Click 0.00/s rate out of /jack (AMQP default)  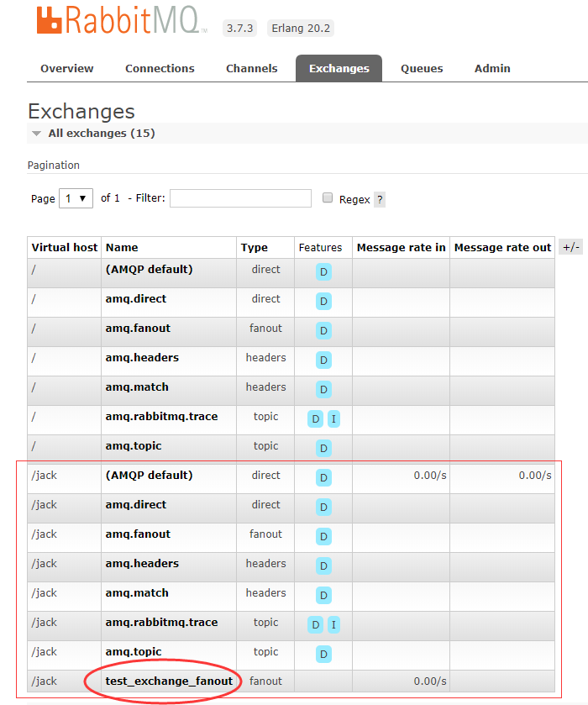(x=535, y=476)
